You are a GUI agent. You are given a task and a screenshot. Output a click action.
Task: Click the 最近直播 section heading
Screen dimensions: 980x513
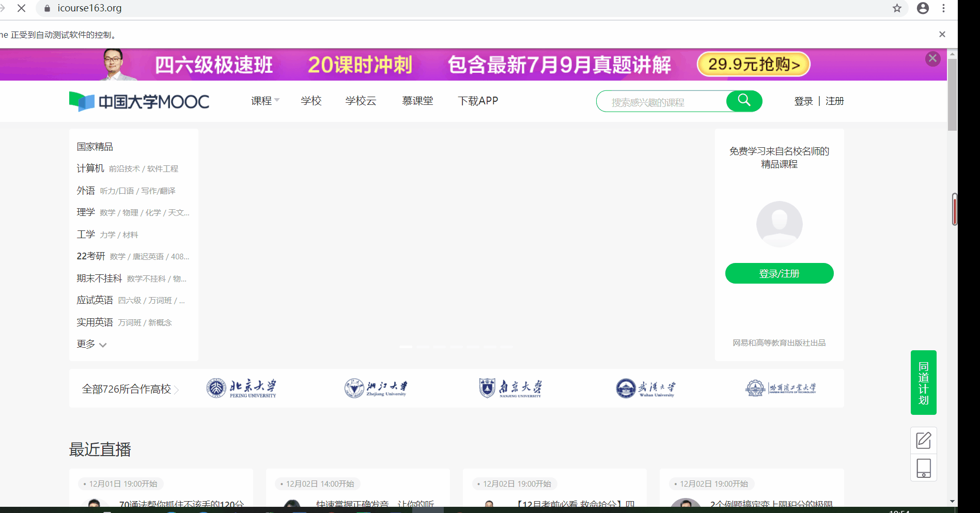[x=100, y=449]
